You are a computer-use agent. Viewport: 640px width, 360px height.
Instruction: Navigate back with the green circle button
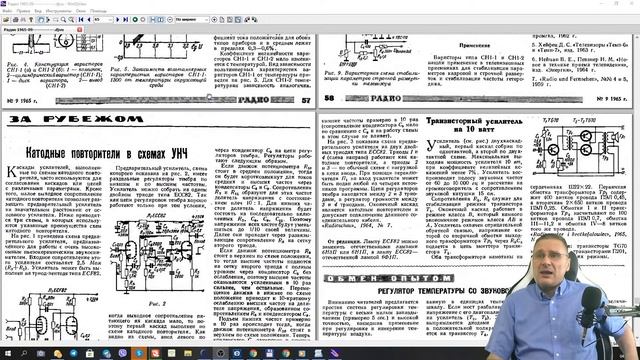pyautogui.click(x=135, y=20)
